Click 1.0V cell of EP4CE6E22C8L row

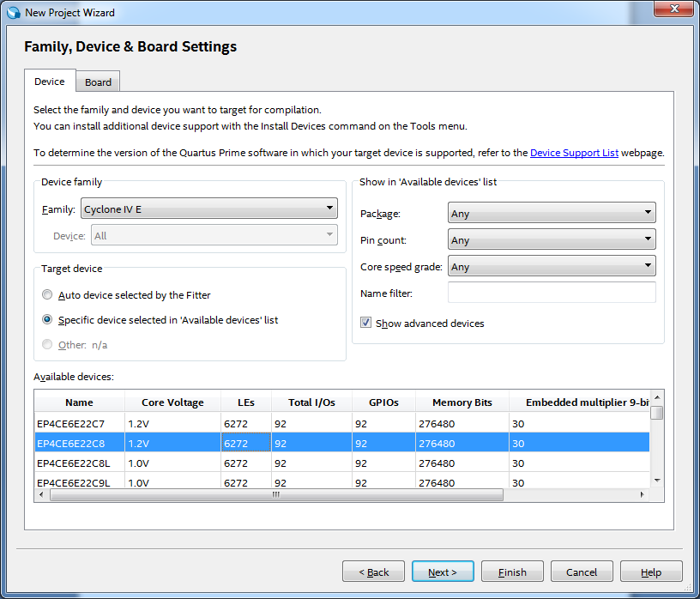[x=172, y=463]
